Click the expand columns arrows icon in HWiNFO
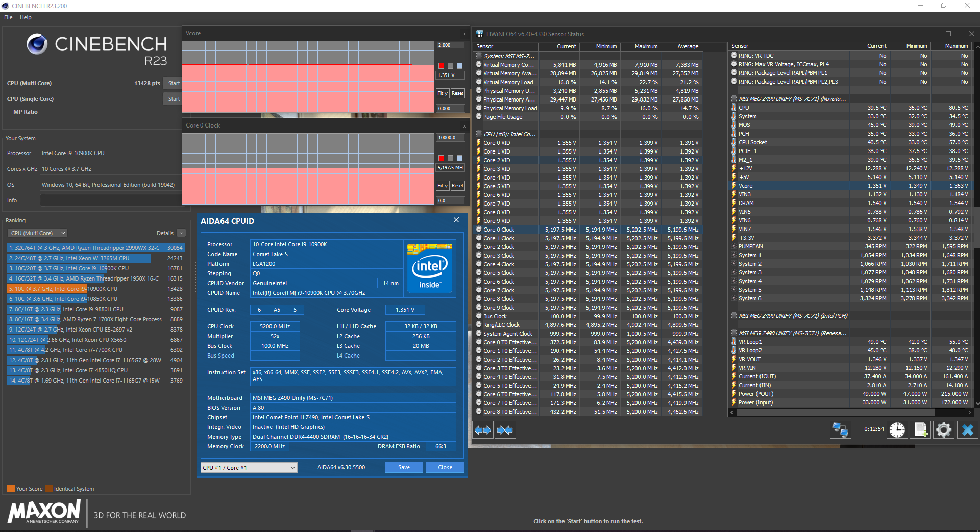 [483, 430]
